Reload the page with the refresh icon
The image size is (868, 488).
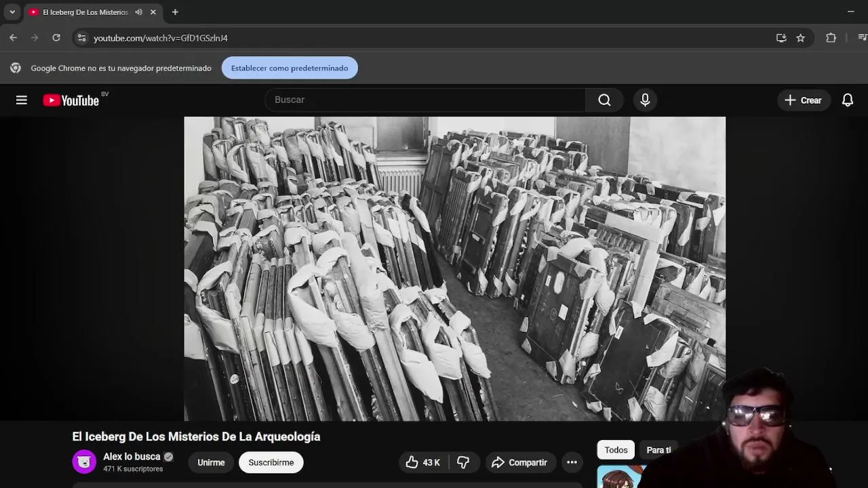pyautogui.click(x=56, y=38)
